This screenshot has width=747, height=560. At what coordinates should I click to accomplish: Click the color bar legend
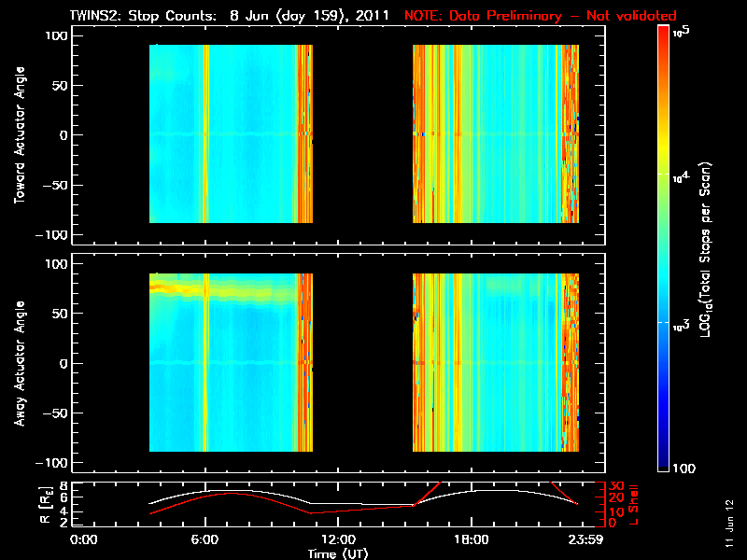click(664, 248)
